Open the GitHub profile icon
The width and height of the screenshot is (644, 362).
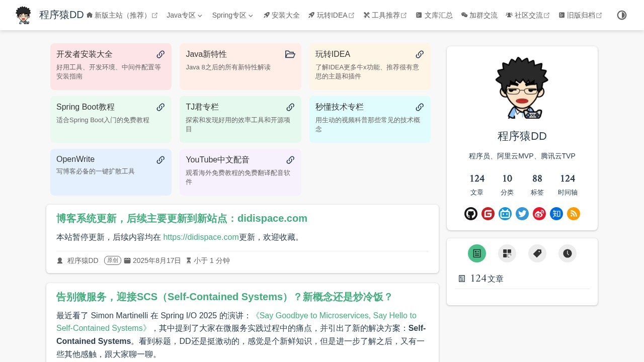point(471,214)
